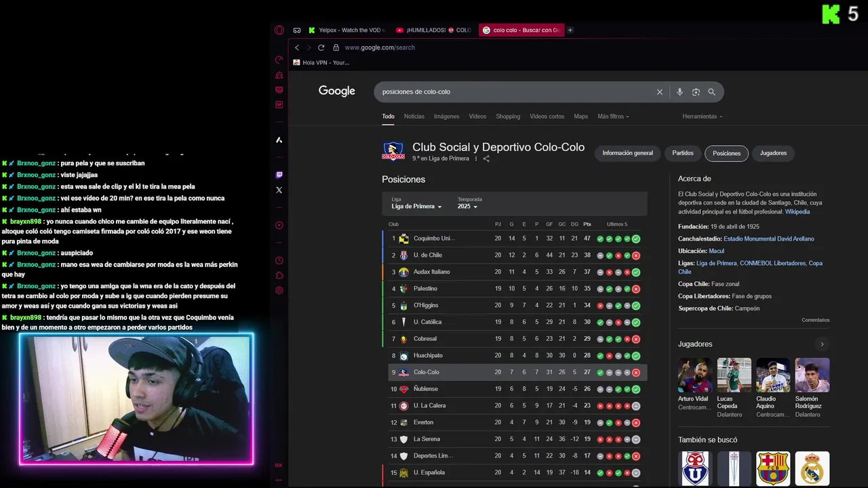Open History clock icon in sidebar
868x488 pixels.
pos(279,260)
